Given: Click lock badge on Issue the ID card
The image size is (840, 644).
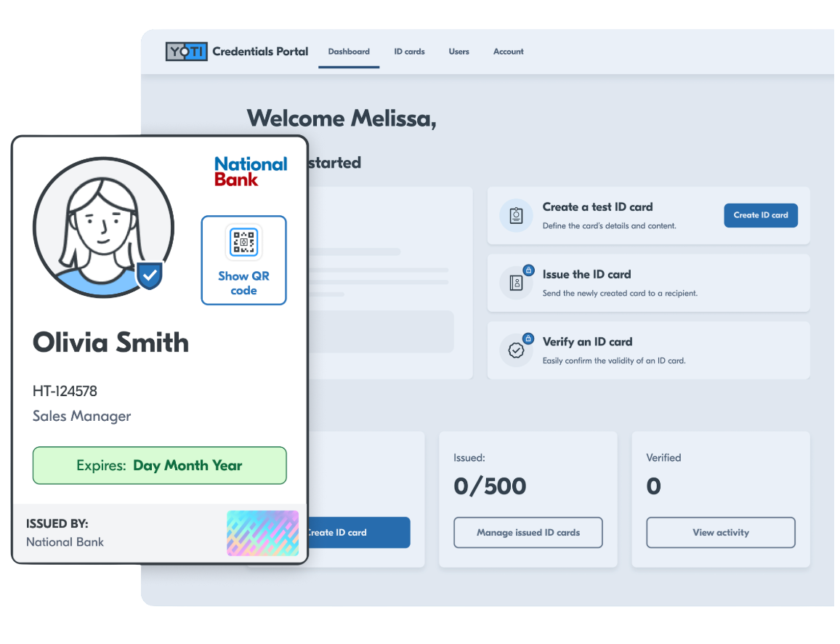Looking at the screenshot, I should (529, 270).
